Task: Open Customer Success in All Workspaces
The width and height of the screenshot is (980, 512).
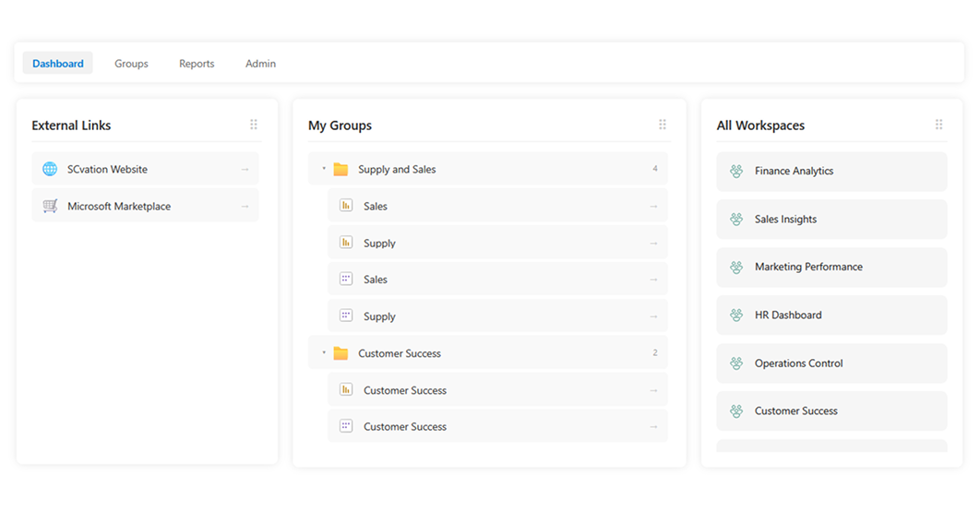Action: [x=831, y=411]
